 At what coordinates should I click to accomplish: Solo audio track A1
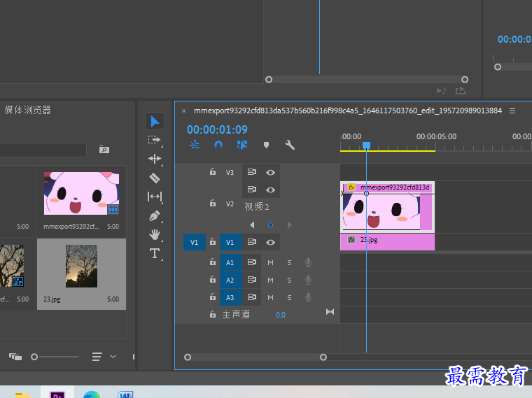(289, 263)
